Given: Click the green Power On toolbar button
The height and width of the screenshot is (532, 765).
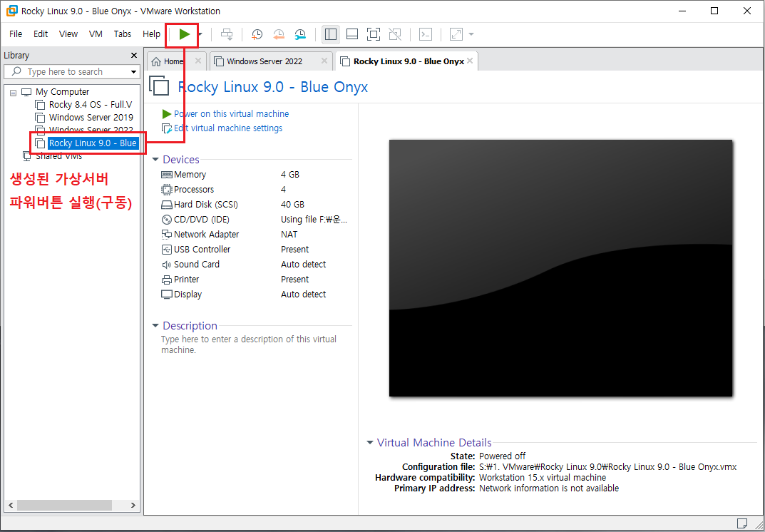Looking at the screenshot, I should point(184,34).
